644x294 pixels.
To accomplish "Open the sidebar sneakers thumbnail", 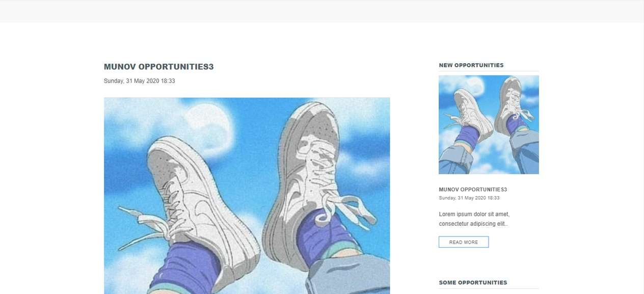I will [x=489, y=125].
